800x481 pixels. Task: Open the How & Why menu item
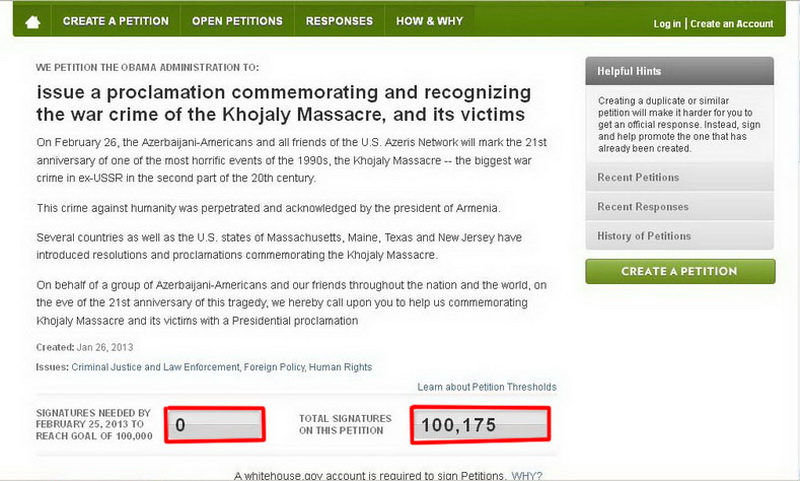430,21
